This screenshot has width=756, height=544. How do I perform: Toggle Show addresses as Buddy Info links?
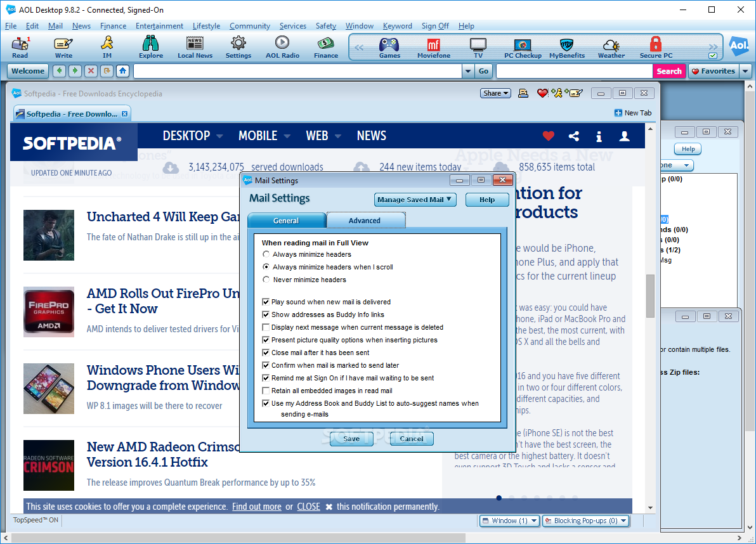pos(266,314)
